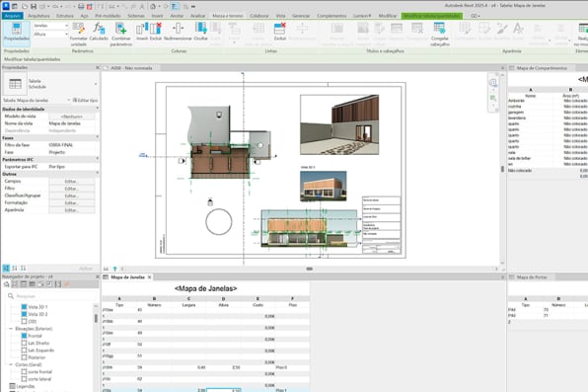Open the Arquivo menu tab
Screen dimensions: 588x392
(x=13, y=16)
